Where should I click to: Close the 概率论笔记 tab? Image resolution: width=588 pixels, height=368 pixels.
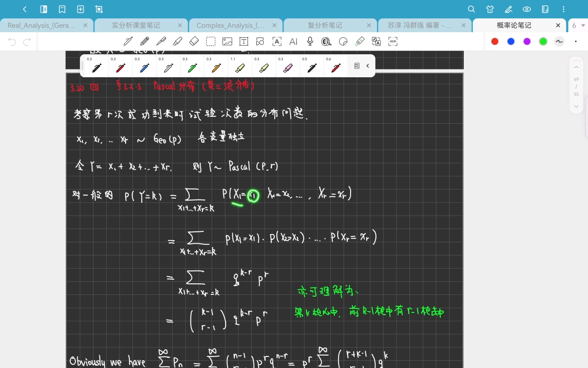pos(558,25)
